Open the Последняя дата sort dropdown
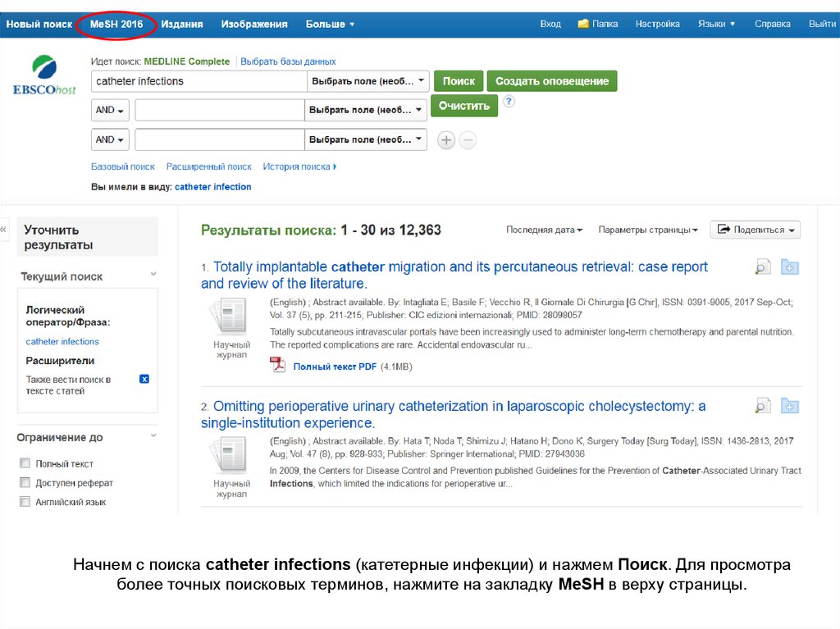This screenshot has width=840, height=629. [x=544, y=230]
